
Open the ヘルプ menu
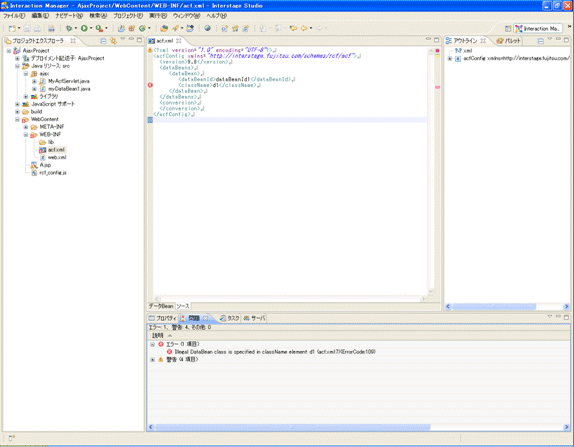tap(216, 16)
